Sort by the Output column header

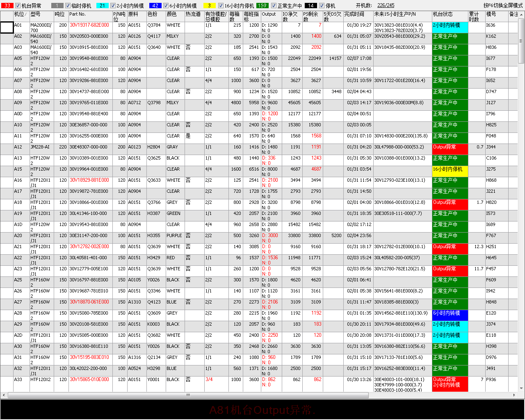tap(271, 16)
